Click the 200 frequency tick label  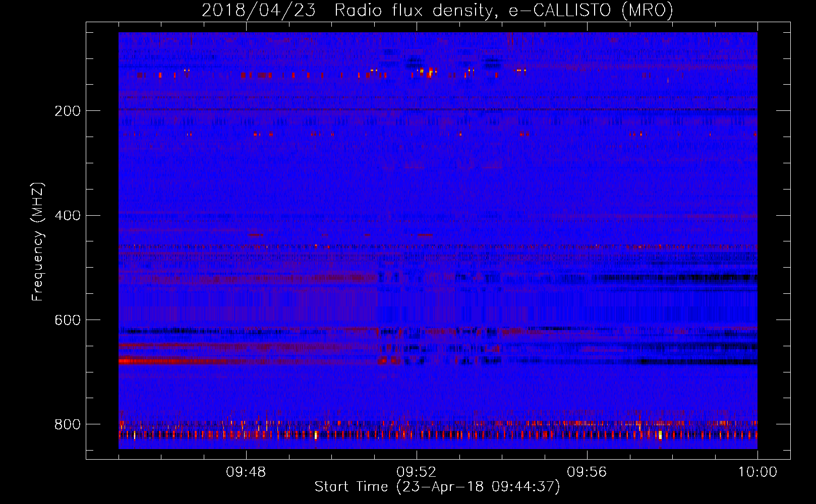click(x=68, y=111)
